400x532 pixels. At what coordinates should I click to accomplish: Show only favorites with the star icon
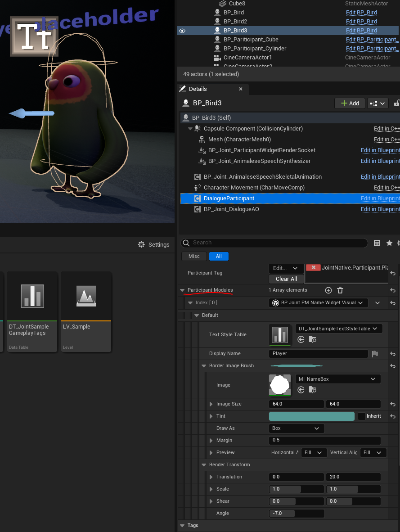[389, 243]
